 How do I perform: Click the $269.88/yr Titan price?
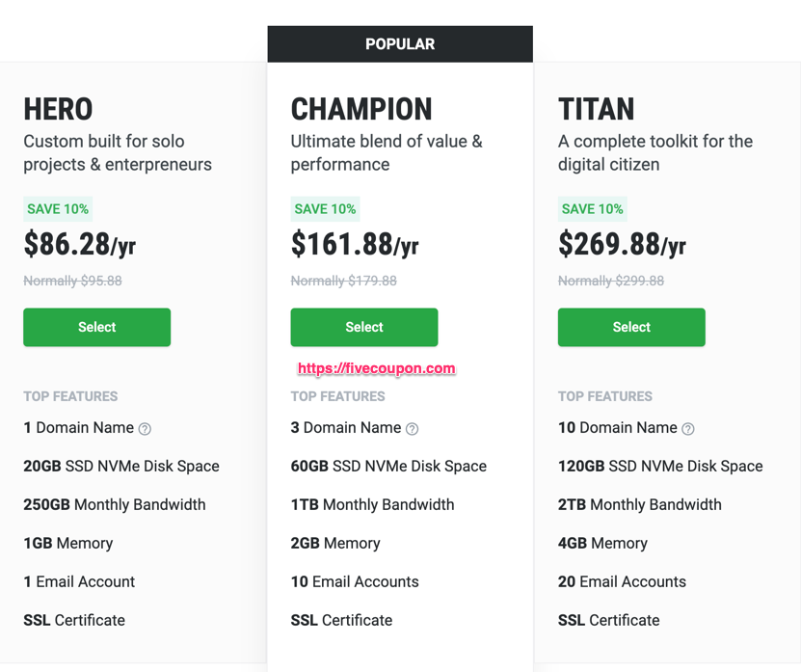[622, 244]
